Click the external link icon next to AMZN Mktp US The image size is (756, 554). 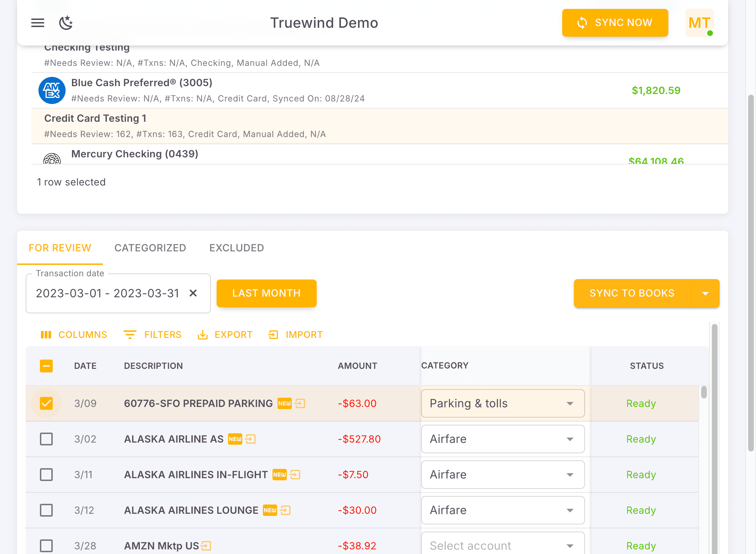[x=206, y=545]
